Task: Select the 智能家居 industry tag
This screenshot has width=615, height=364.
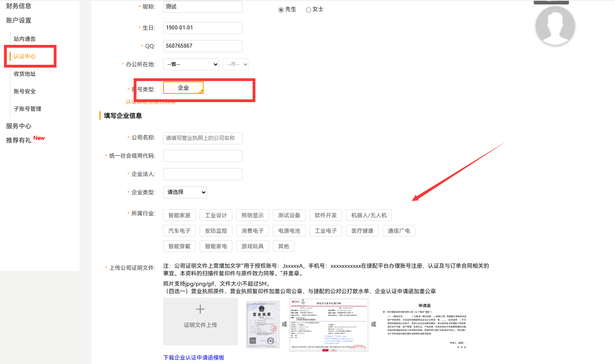Action: point(179,215)
